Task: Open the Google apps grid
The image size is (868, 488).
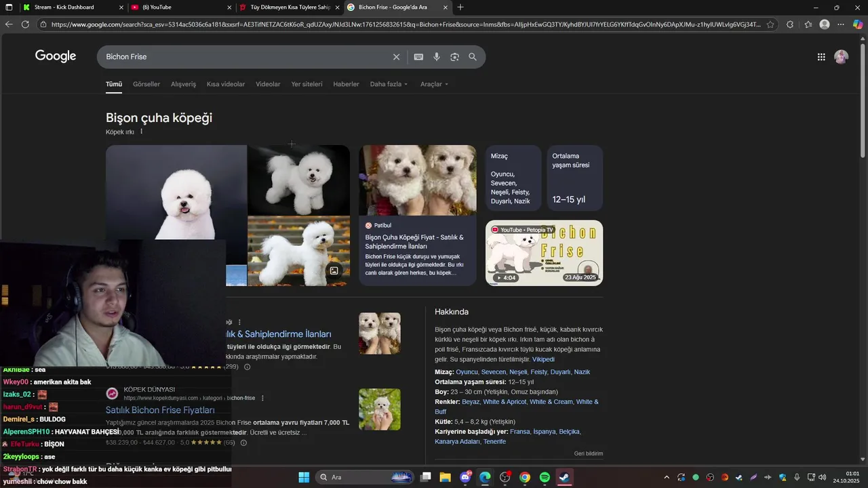Action: click(821, 57)
